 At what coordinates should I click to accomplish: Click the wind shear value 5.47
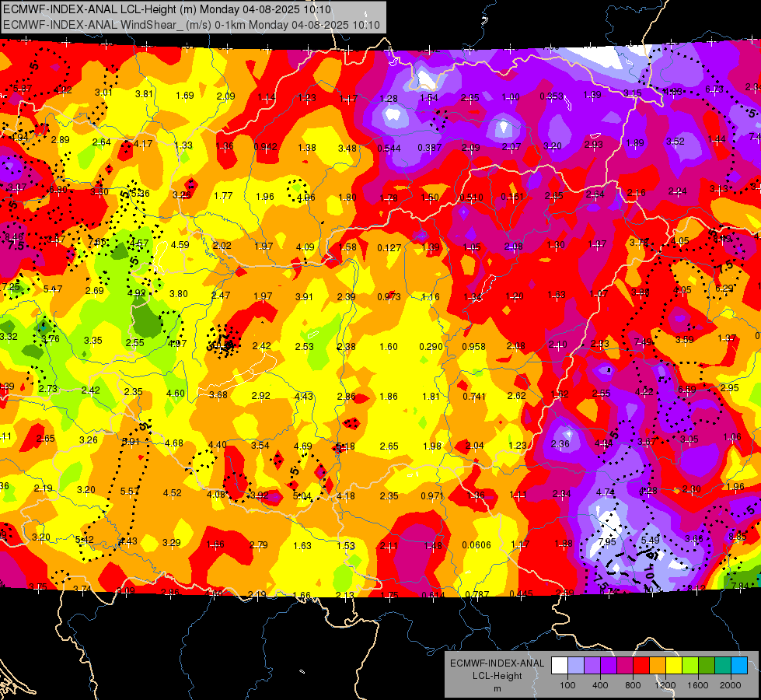pyautogui.click(x=52, y=289)
